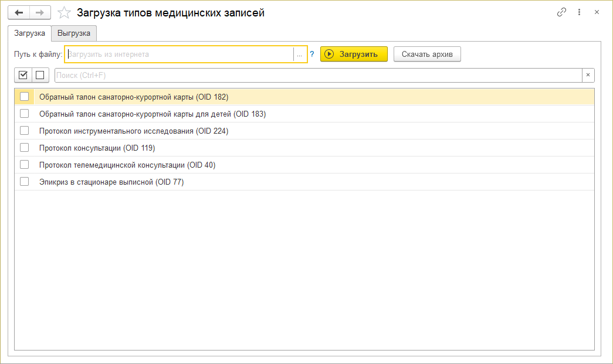Focus the Поиск search field

point(317,75)
